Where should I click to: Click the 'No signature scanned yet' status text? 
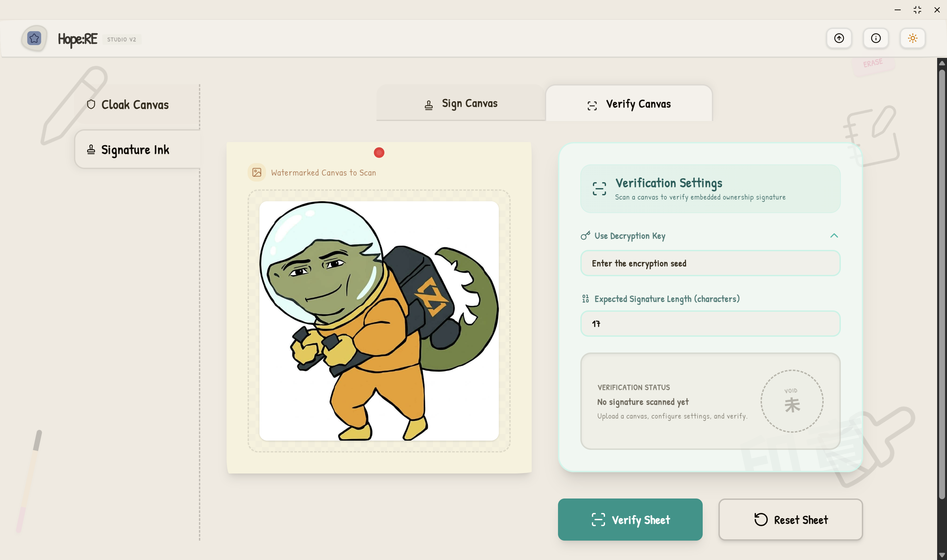(x=643, y=402)
